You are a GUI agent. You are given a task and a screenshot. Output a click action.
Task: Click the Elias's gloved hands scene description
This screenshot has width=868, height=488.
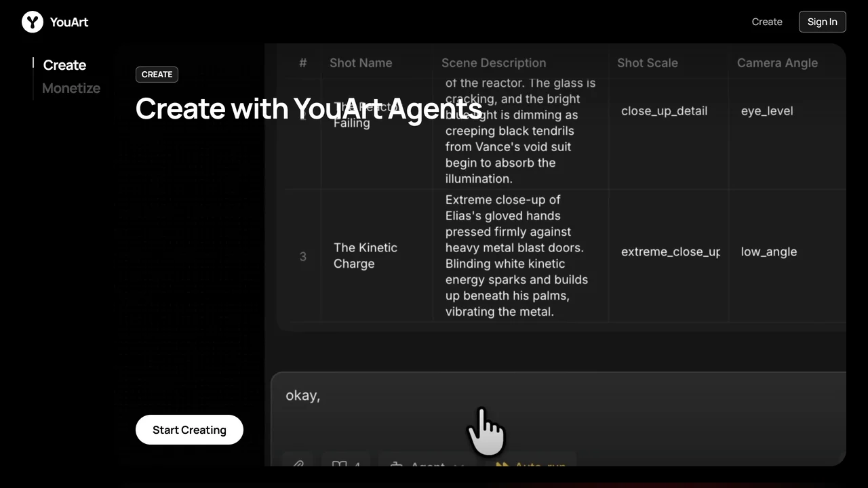tap(517, 256)
